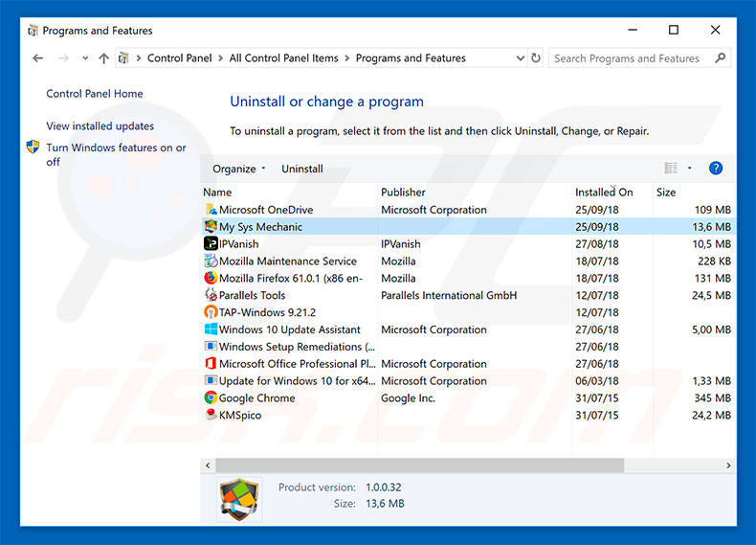Click the product version 1.0.0.32 value

[384, 488]
